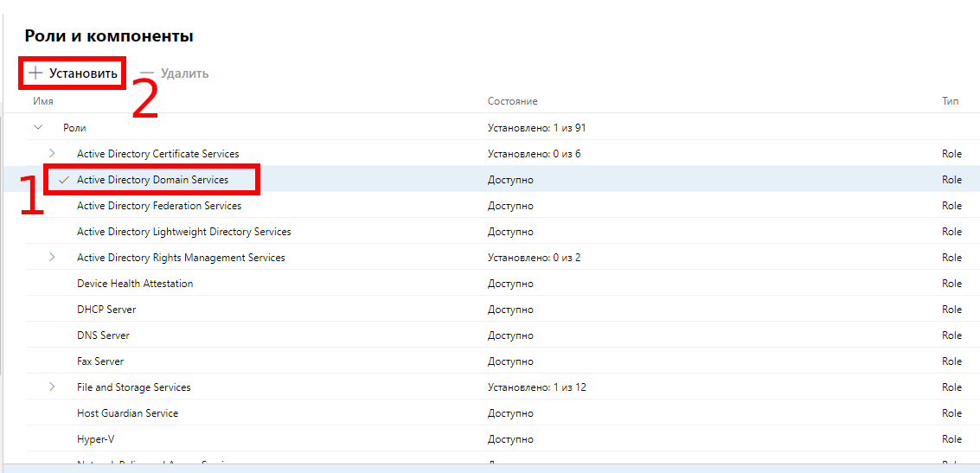Click 'Установлено: 1 из 91' status text
Screen dimensions: 980x473
tap(536, 127)
